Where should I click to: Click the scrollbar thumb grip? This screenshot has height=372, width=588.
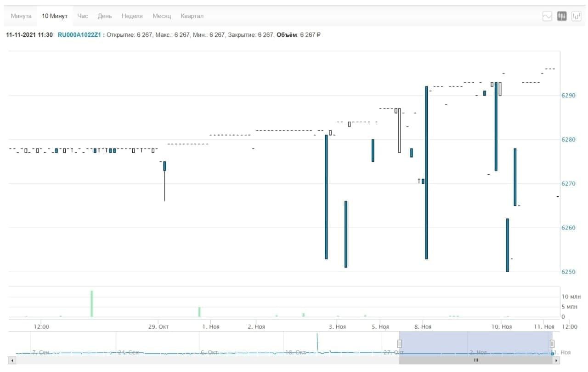(476, 361)
